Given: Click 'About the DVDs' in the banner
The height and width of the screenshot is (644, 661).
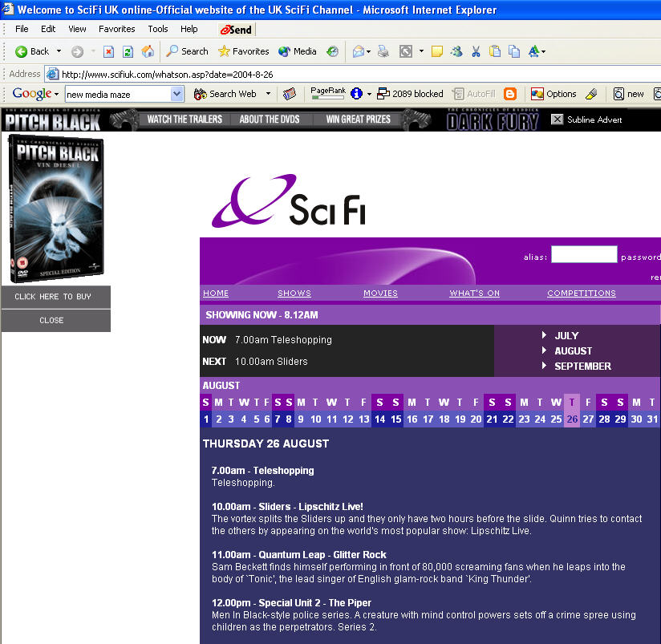Looking at the screenshot, I should 270,119.
